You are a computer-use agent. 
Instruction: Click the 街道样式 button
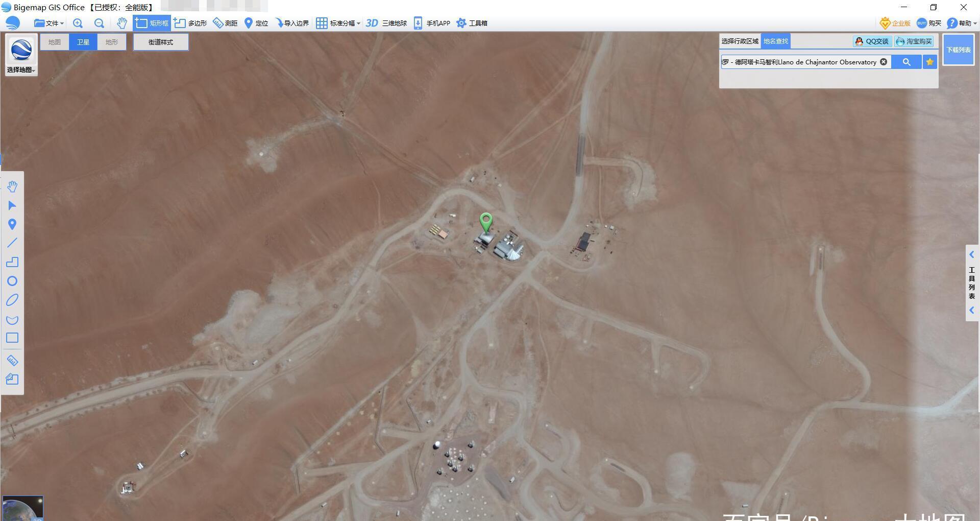click(x=161, y=42)
